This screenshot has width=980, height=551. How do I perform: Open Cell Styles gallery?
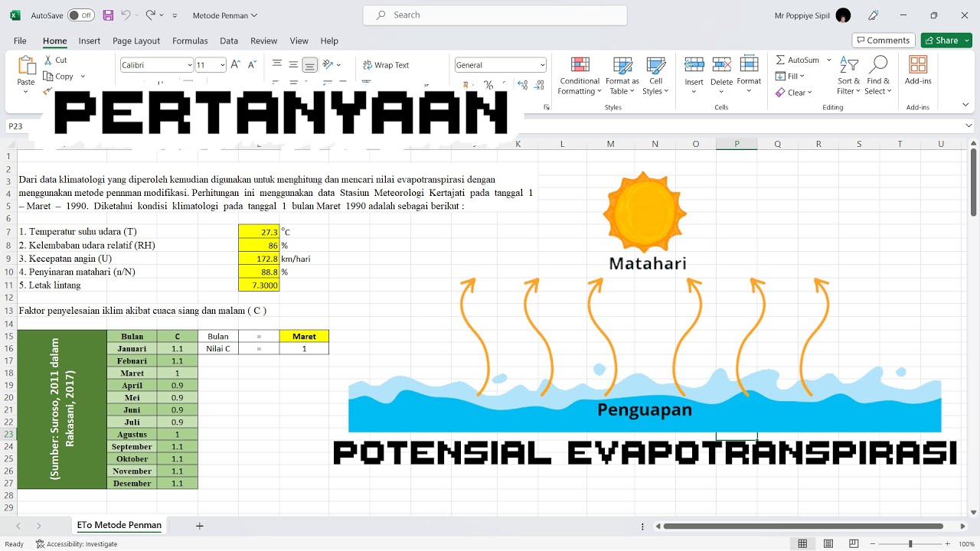tap(655, 76)
